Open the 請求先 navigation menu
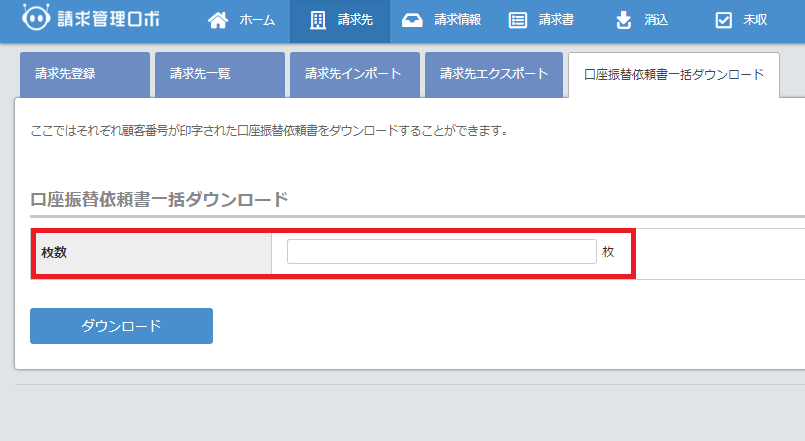 tap(340, 21)
